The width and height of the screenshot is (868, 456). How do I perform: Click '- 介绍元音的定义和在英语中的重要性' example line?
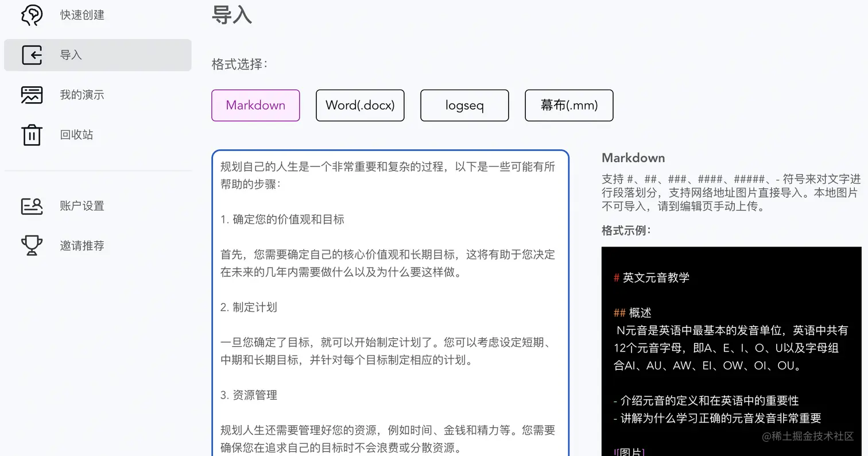pyautogui.click(x=706, y=401)
